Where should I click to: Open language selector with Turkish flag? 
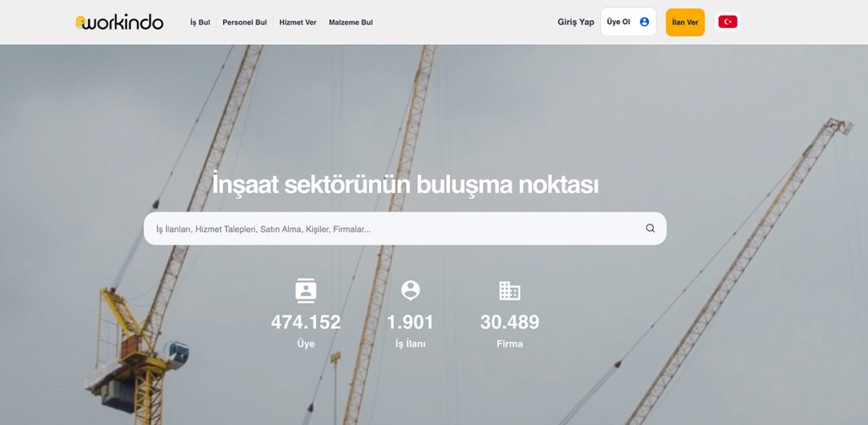727,22
